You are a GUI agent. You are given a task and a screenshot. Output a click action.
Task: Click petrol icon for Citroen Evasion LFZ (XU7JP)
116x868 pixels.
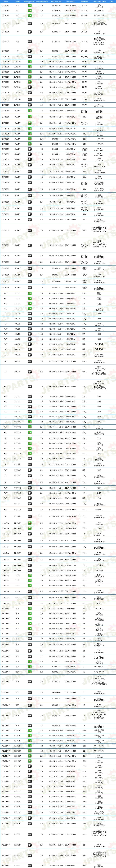pos(30,62)
